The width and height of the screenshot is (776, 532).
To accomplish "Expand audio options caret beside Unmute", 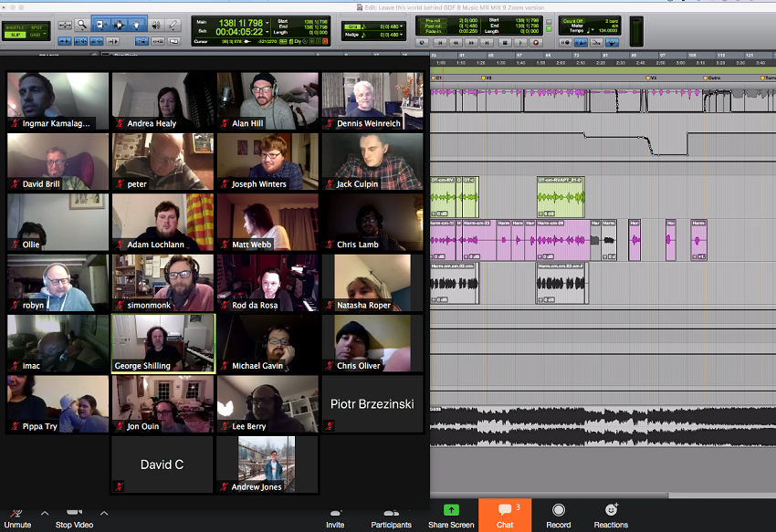I will pyautogui.click(x=45, y=513).
